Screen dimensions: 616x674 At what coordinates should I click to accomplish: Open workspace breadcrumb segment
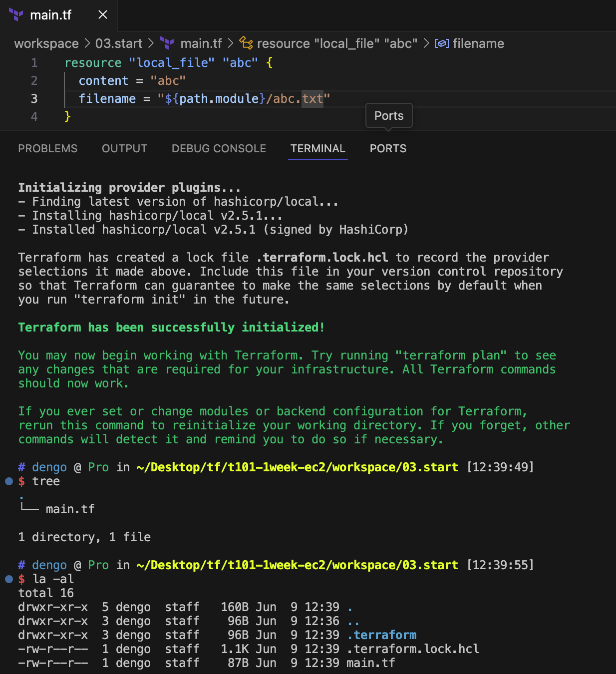point(46,43)
